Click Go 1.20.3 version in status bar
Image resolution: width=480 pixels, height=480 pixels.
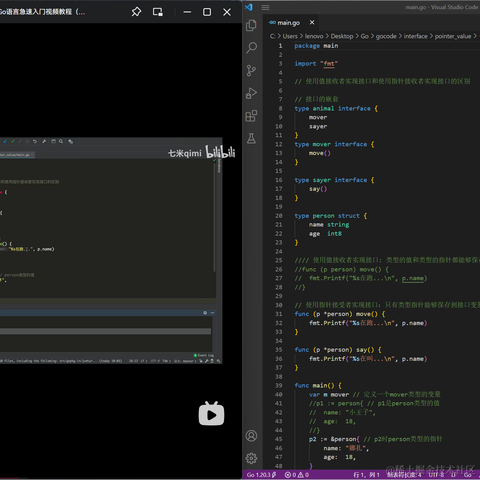pyautogui.click(x=261, y=475)
